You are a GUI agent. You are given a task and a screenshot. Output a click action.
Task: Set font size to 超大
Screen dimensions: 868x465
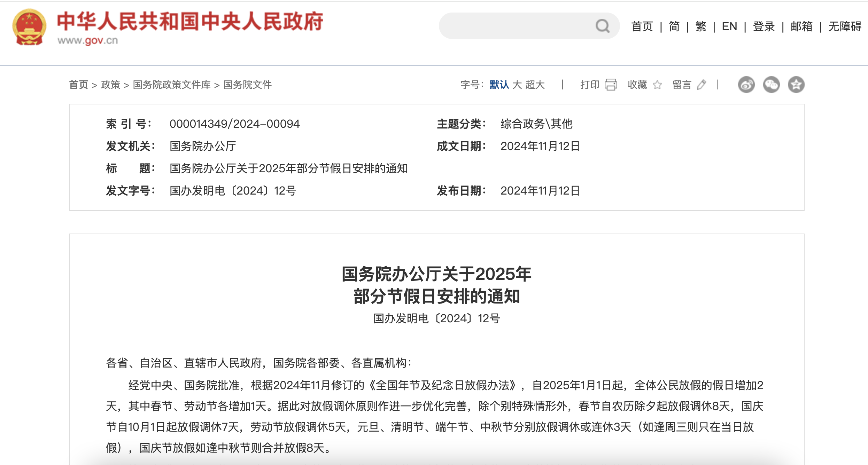[x=535, y=85]
